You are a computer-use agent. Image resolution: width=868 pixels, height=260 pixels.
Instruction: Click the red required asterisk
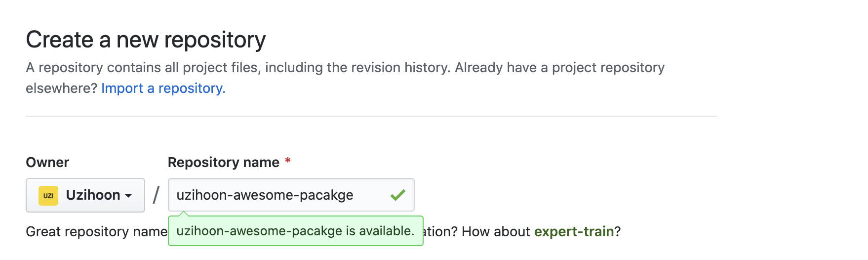tap(287, 161)
